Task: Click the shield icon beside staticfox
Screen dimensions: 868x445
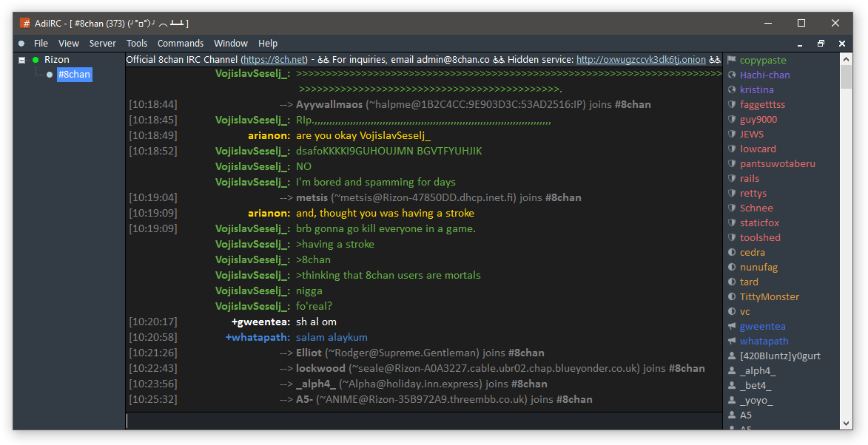Action: [x=732, y=222]
